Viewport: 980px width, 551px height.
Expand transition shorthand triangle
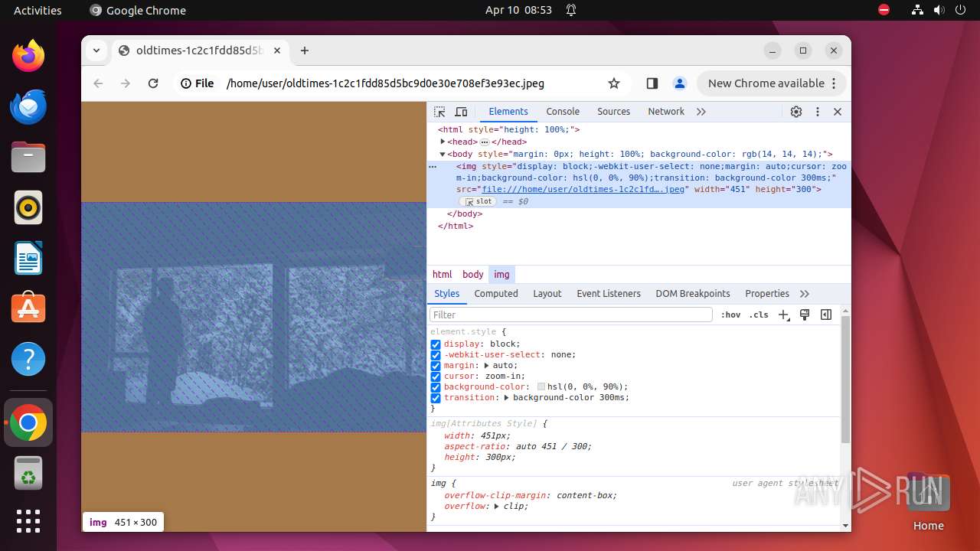507,398
